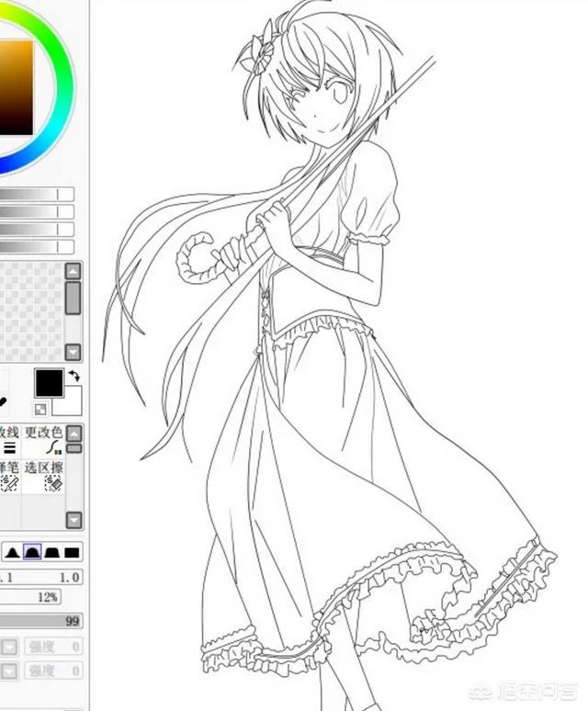Choose the solid rectangular hard brush edge

pyautogui.click(x=72, y=552)
